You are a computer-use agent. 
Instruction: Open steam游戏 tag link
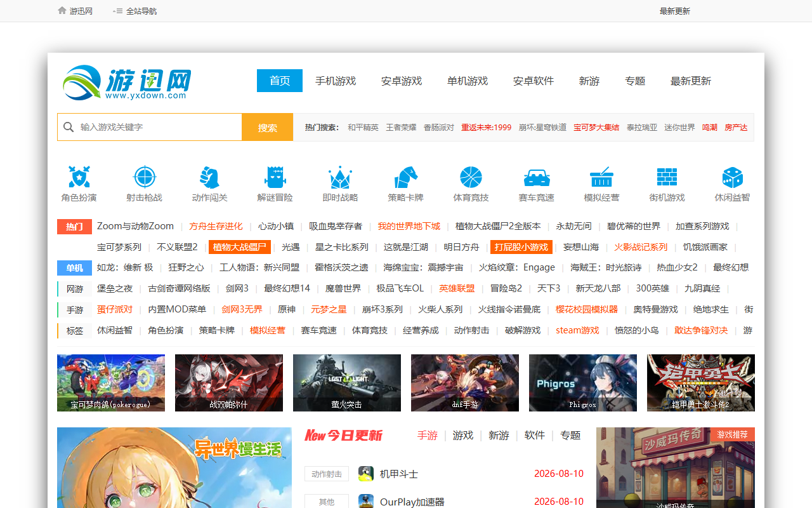point(577,330)
